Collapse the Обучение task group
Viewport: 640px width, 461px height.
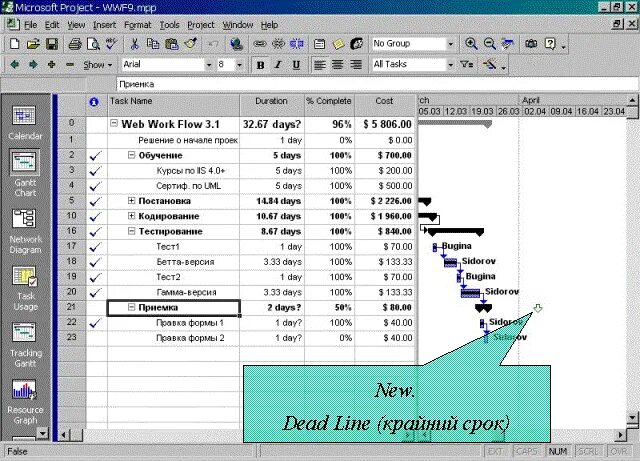pos(131,155)
